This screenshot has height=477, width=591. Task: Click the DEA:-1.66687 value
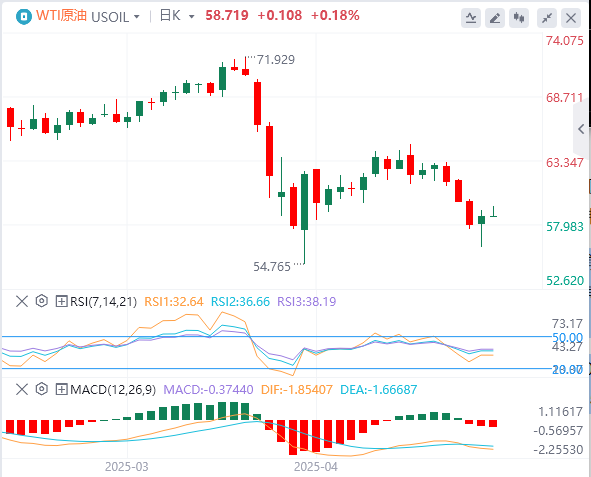(x=379, y=390)
